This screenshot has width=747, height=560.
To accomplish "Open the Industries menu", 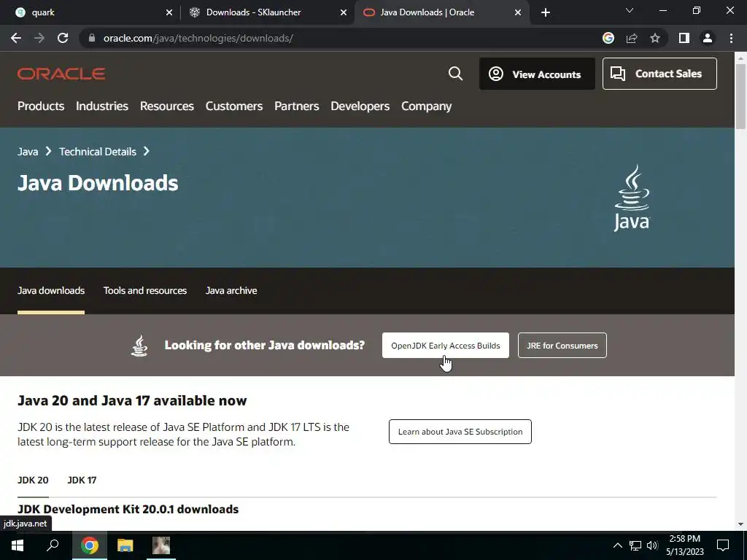I will point(102,106).
